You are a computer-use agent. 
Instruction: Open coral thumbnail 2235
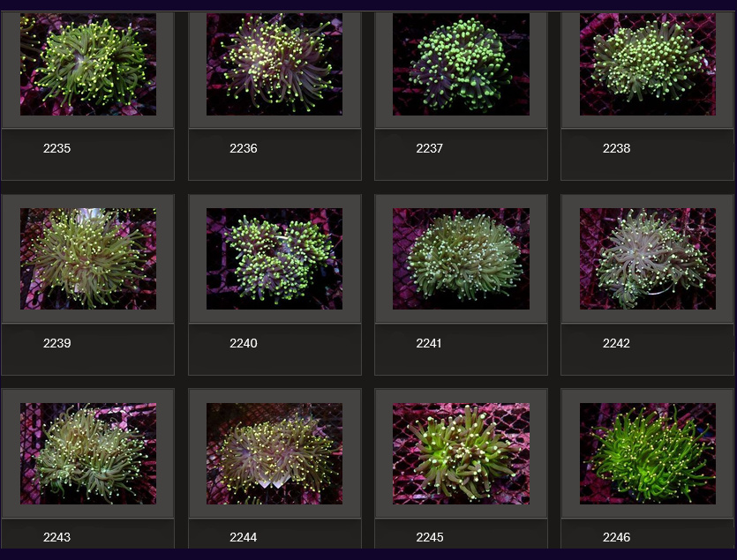(88, 64)
